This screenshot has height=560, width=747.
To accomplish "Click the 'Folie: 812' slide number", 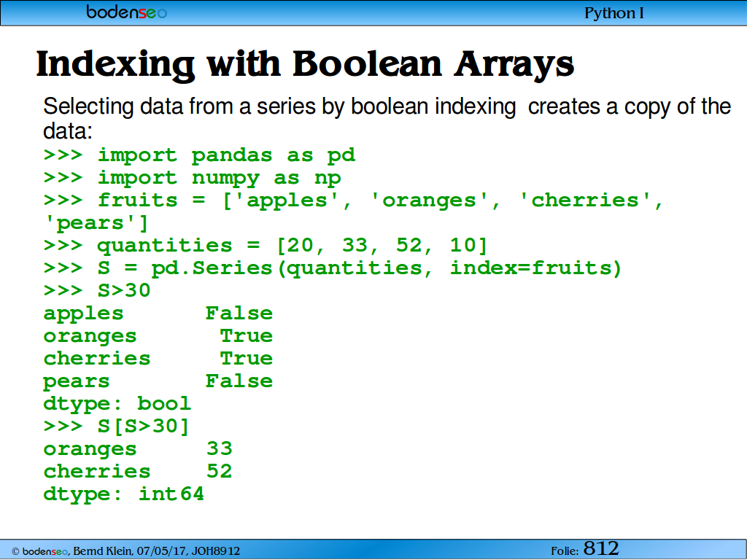I will [x=584, y=548].
